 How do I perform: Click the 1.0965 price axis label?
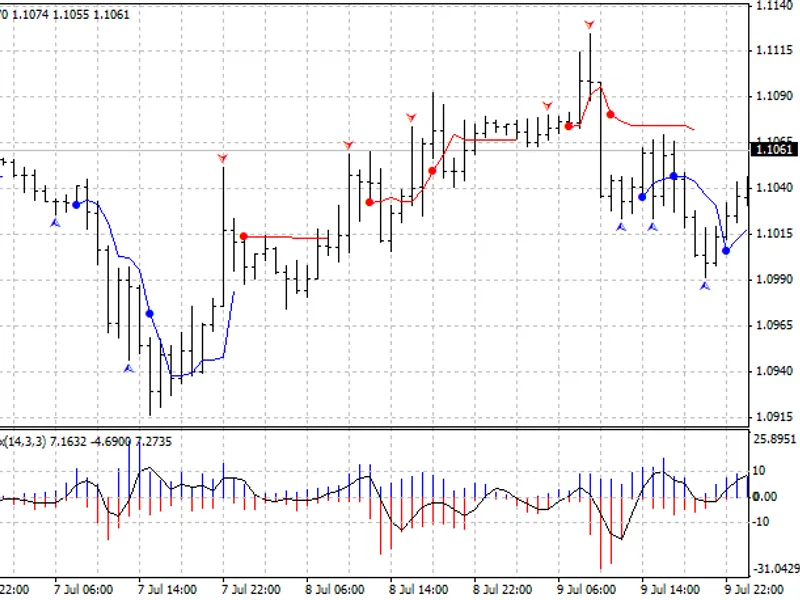pyautogui.click(x=774, y=325)
